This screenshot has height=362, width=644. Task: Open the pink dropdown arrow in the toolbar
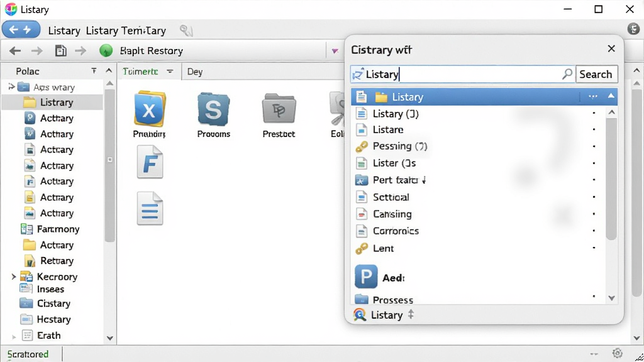point(335,51)
